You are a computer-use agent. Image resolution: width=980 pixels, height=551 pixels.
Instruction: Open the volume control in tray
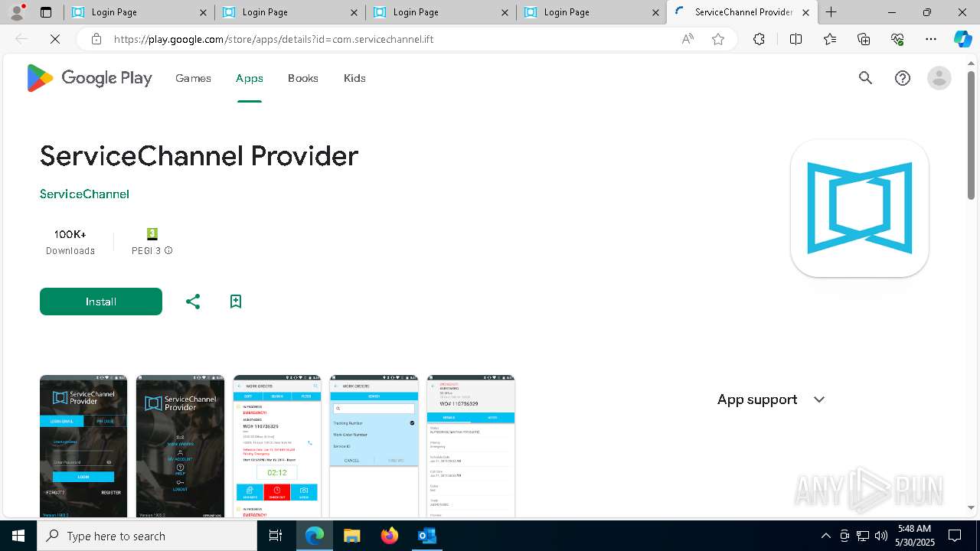[881, 536]
